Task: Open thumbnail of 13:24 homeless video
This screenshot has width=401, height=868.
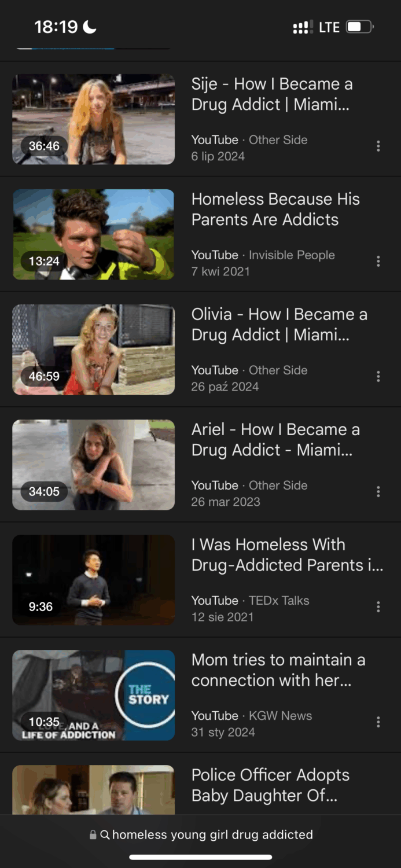Action: pyautogui.click(x=94, y=234)
